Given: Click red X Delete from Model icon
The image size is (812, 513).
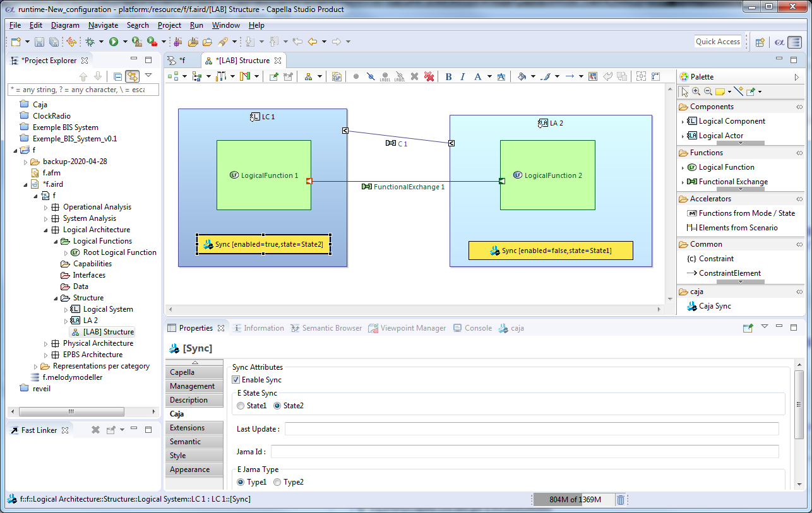Looking at the screenshot, I should [x=429, y=76].
